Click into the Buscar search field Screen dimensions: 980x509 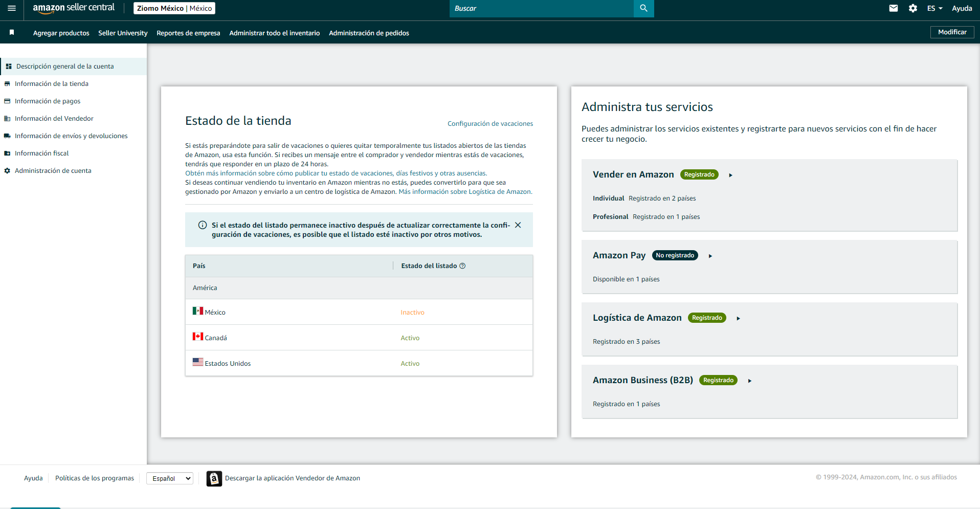[x=541, y=8]
